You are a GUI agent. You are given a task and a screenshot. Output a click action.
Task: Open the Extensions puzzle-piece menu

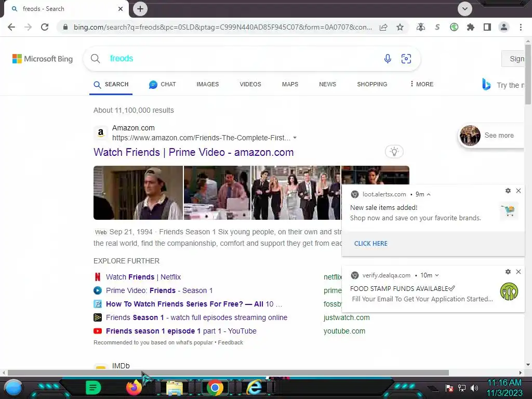(x=471, y=27)
